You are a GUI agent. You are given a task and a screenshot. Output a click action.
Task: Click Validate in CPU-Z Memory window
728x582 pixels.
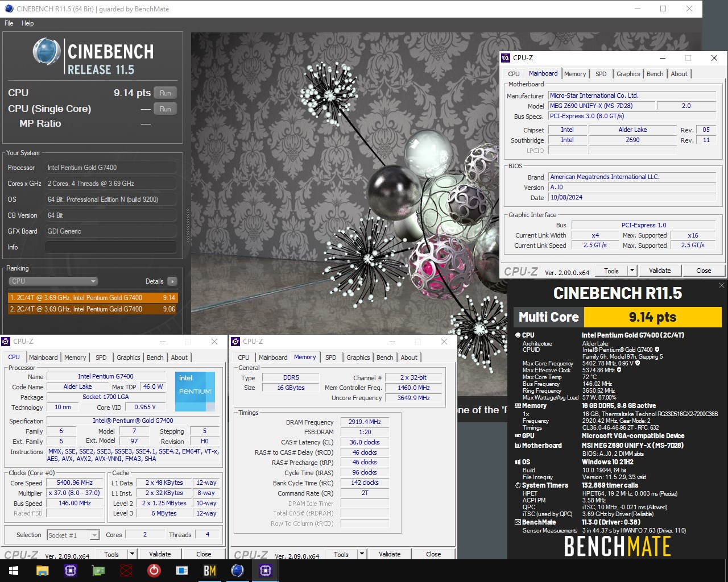390,554
